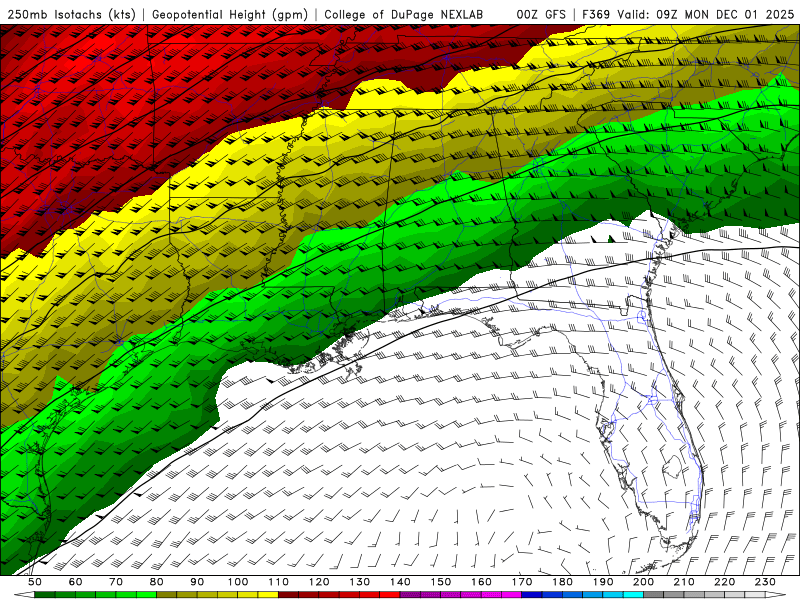The width and height of the screenshot is (800, 600).
Task: Click the 190 label on the color scale
Action: [604, 582]
